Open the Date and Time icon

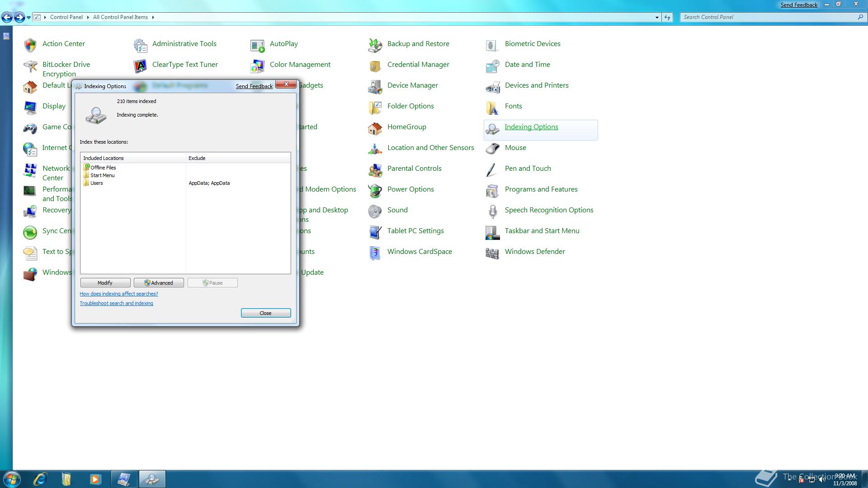(x=493, y=66)
